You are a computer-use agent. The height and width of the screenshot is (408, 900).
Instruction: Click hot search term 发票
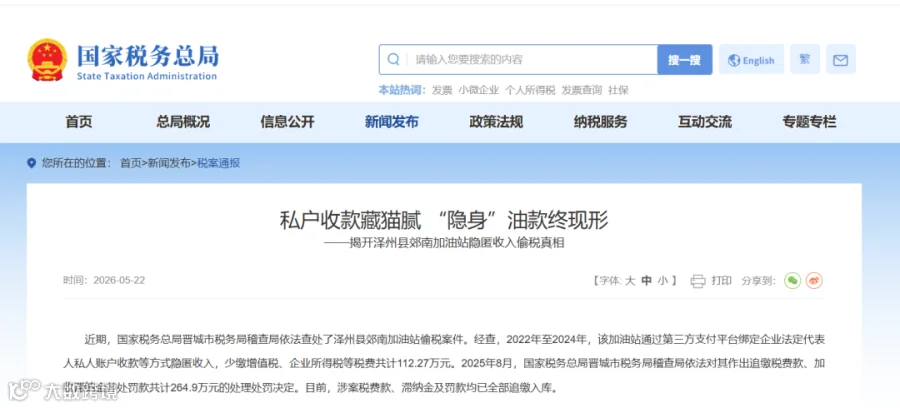click(x=442, y=90)
